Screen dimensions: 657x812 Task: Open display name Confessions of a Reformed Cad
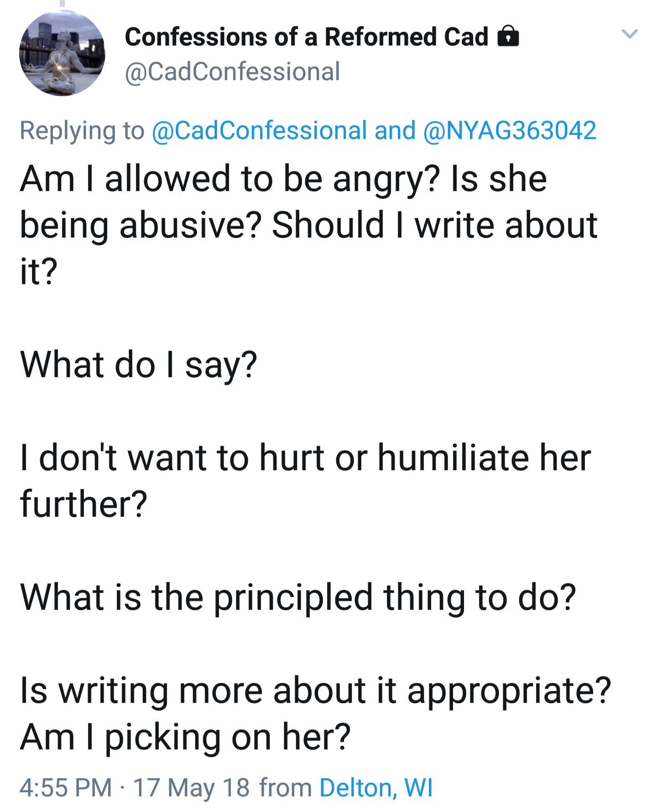[306, 37]
